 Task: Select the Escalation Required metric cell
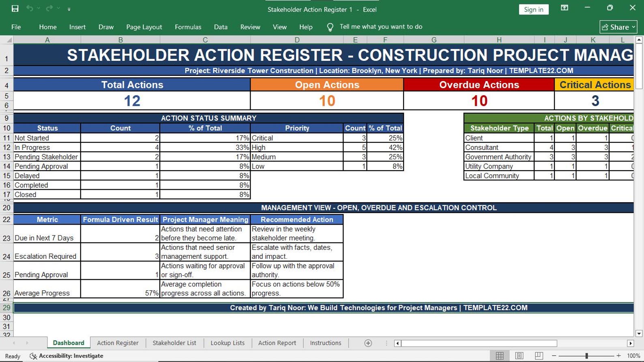coord(47,252)
